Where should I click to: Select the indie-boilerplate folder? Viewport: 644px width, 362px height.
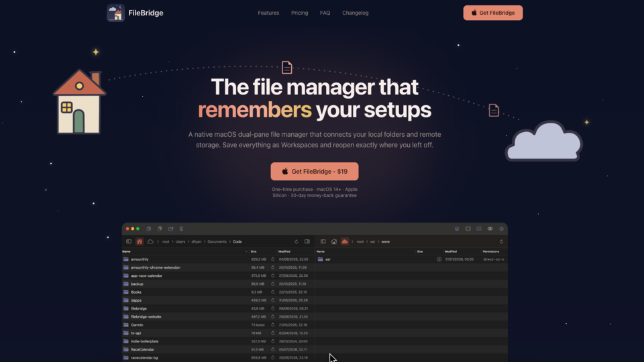(x=219, y=341)
